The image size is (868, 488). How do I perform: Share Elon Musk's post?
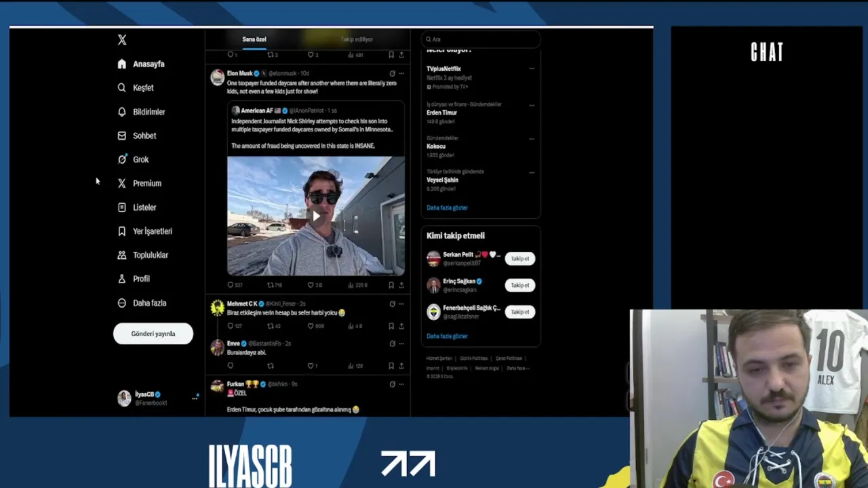click(x=401, y=285)
